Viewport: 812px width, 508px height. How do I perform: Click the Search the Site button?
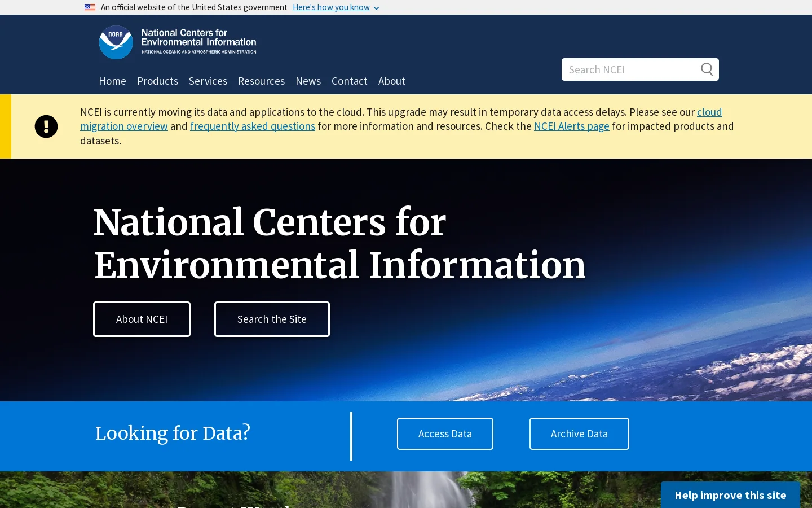(x=272, y=319)
